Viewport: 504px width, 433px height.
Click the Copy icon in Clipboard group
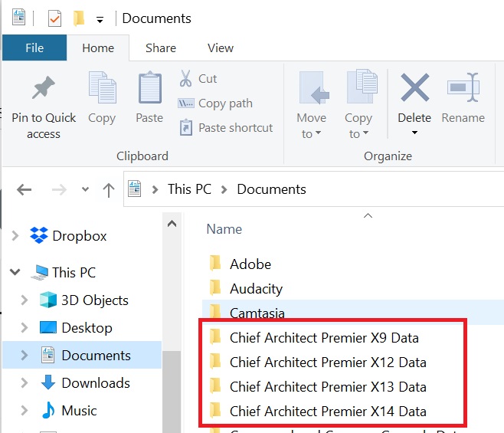click(x=101, y=88)
